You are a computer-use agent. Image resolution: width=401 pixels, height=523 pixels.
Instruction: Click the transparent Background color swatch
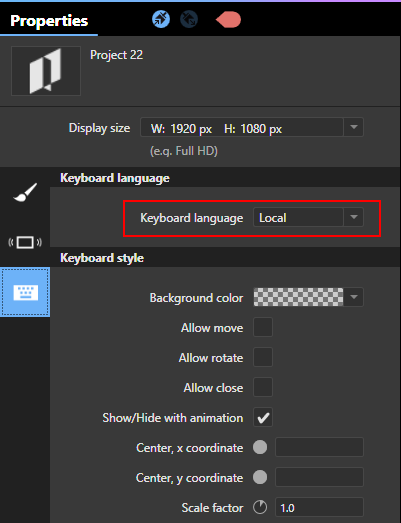click(298, 297)
